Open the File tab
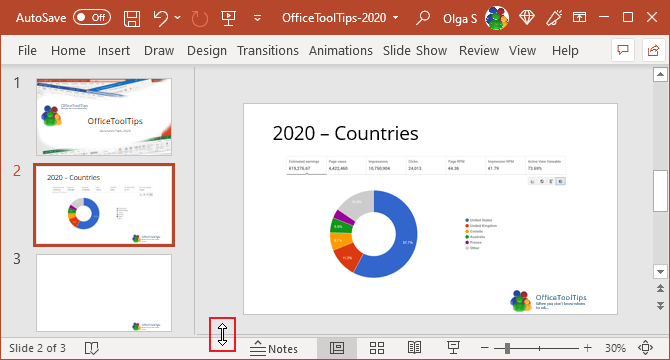This screenshot has width=670, height=360. click(27, 50)
